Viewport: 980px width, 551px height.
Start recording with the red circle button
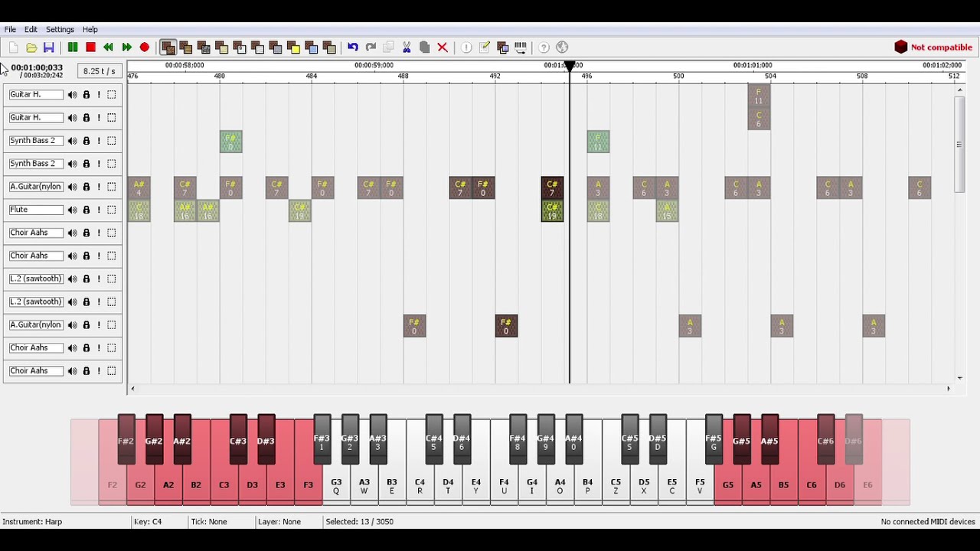[x=145, y=47]
